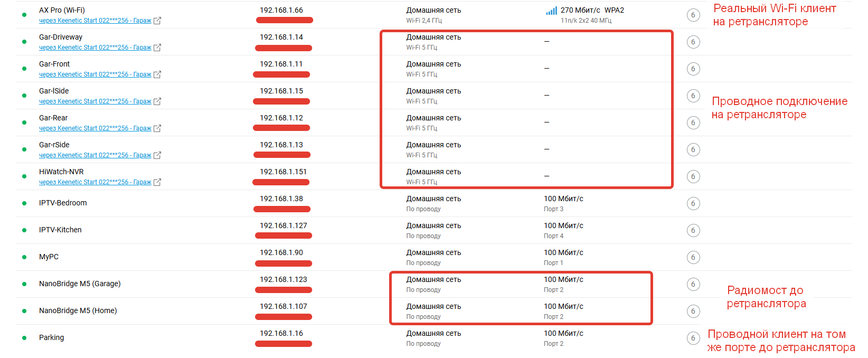Screen dimensions: 868x358
Task: Click the priority 6 circle for AX Pro
Action: pos(693,15)
